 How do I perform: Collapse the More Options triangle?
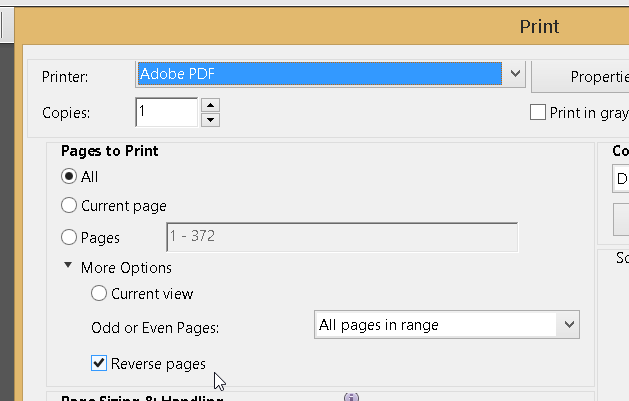[68, 265]
